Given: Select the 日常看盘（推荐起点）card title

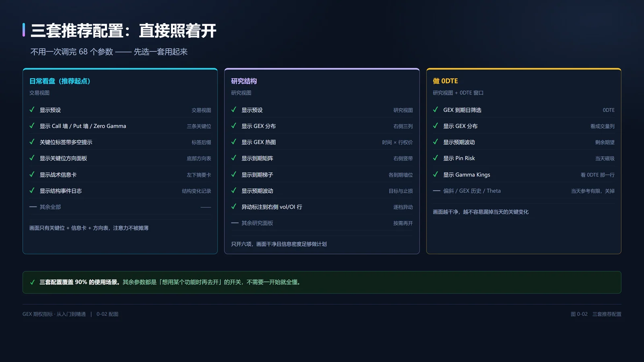Looking at the screenshot, I should [x=60, y=81].
